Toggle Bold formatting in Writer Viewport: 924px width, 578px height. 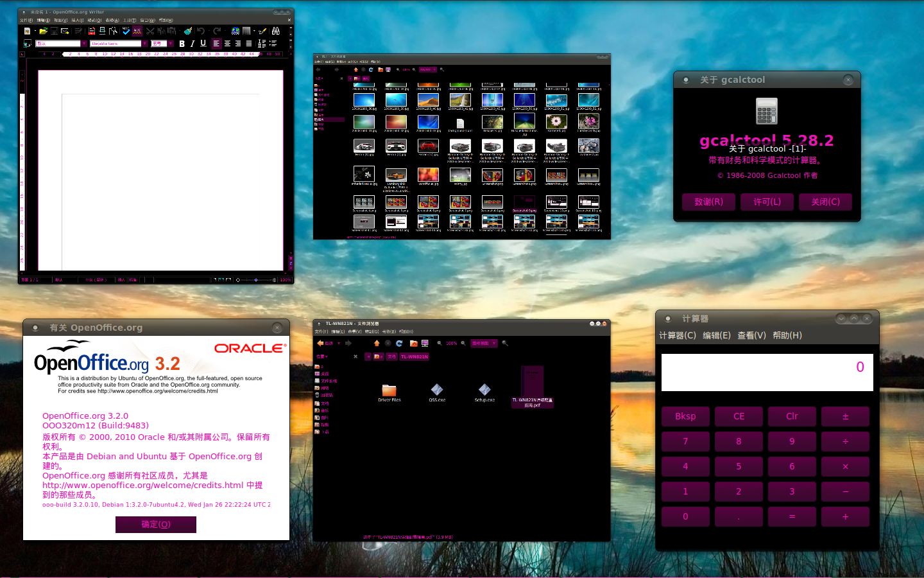point(182,44)
